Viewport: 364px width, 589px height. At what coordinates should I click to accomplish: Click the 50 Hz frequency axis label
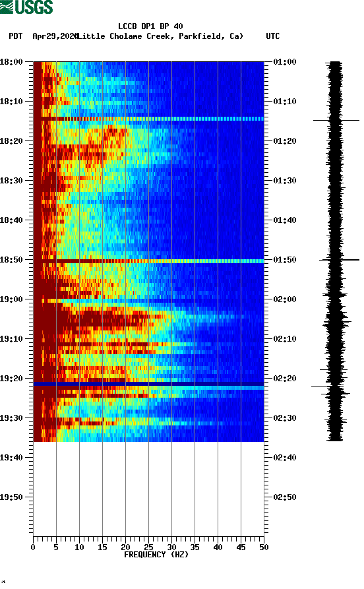click(x=264, y=547)
